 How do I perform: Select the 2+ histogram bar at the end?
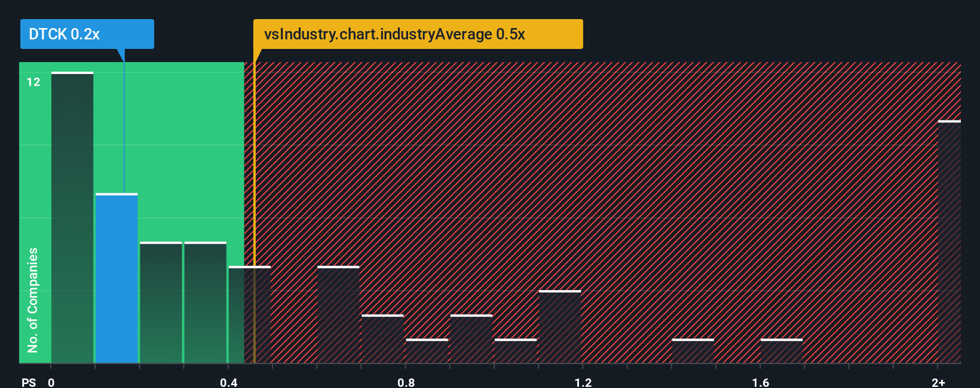pyautogui.click(x=950, y=242)
